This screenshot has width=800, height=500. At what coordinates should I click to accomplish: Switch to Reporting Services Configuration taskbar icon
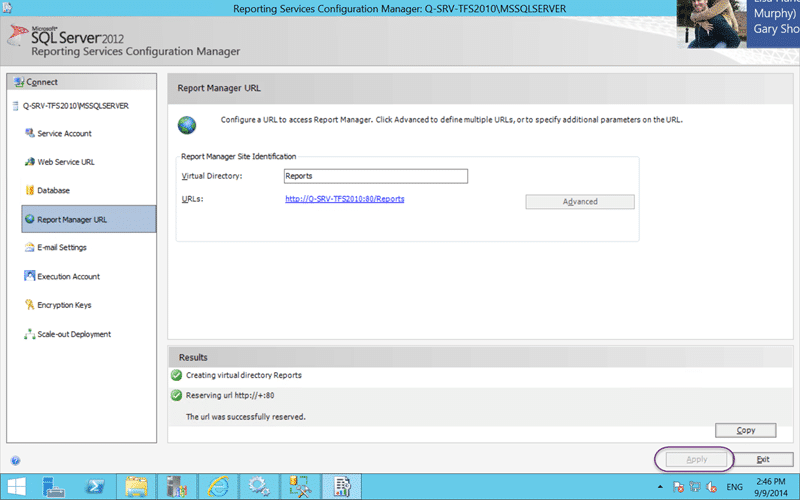pyautogui.click(x=341, y=486)
